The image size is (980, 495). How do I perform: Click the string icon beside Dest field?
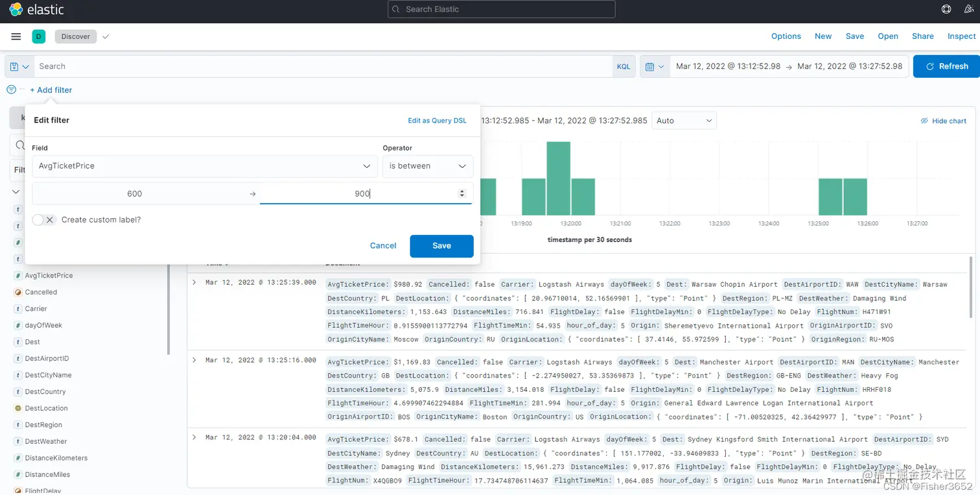point(18,342)
